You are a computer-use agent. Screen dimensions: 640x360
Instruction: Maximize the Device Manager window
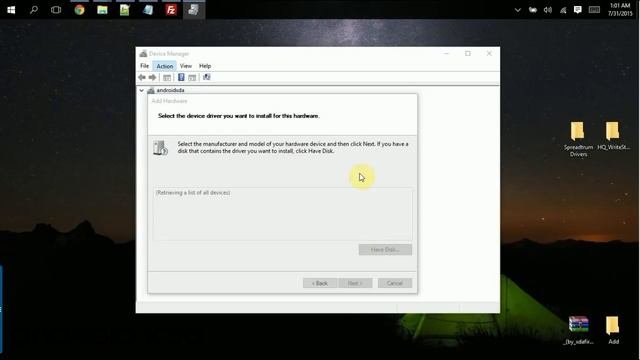468,53
